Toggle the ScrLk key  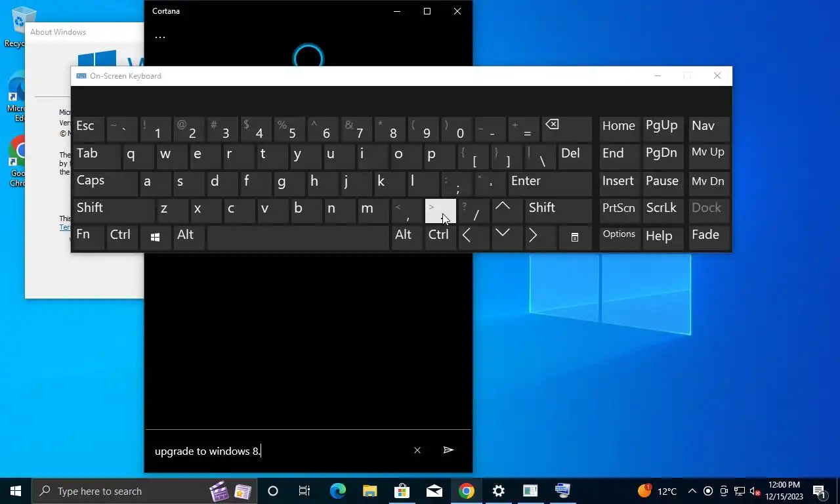click(x=663, y=211)
